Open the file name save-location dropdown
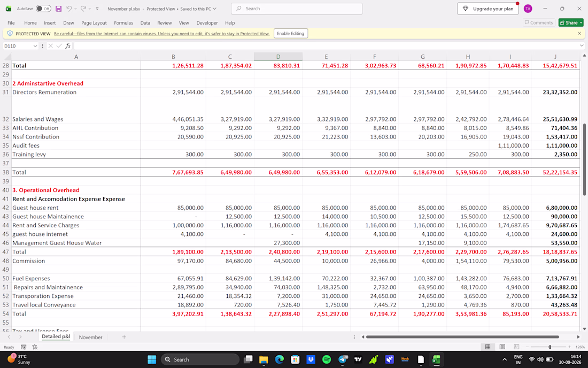The height and width of the screenshot is (368, 588). click(214, 9)
